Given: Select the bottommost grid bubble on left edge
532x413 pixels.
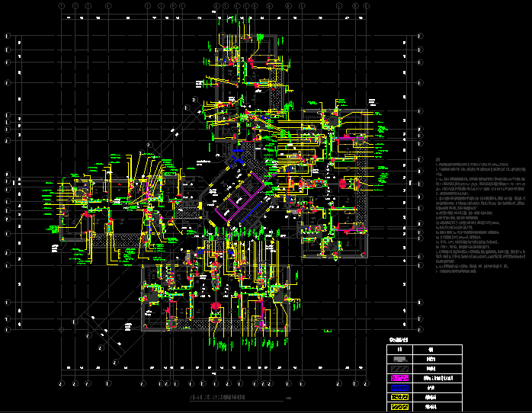Looking at the screenshot, I should coord(8,331).
